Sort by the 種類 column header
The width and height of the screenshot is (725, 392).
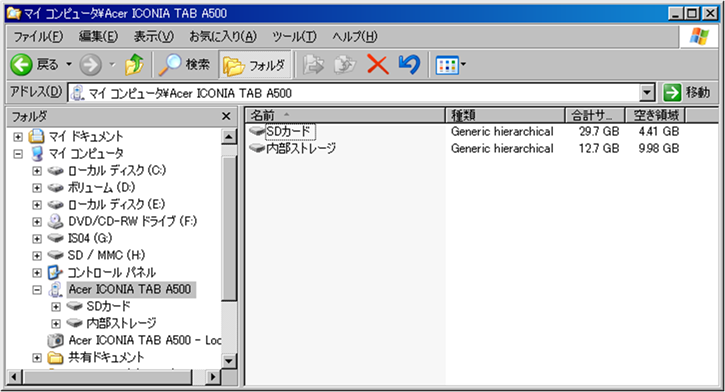point(505,115)
